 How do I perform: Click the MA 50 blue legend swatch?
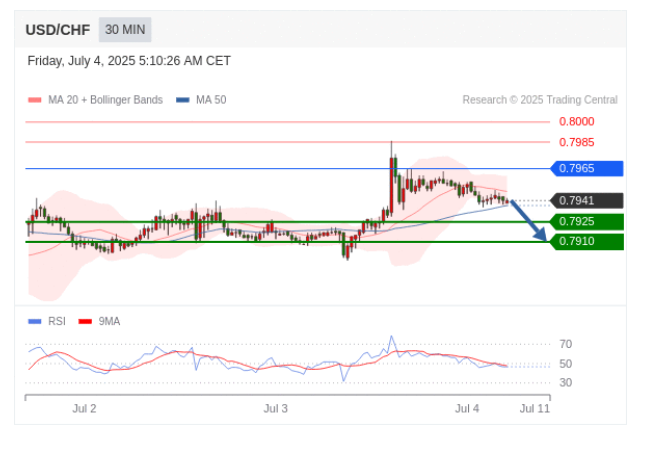182,100
